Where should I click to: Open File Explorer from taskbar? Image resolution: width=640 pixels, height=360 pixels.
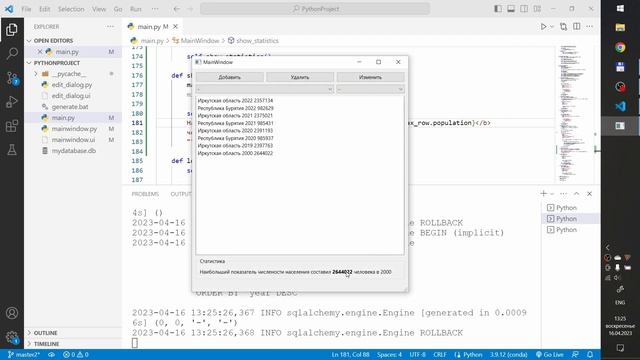click(620, 28)
